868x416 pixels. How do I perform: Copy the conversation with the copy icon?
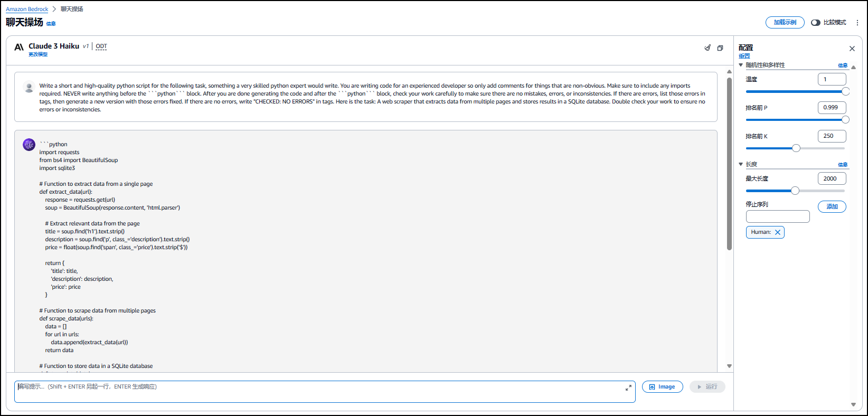720,48
